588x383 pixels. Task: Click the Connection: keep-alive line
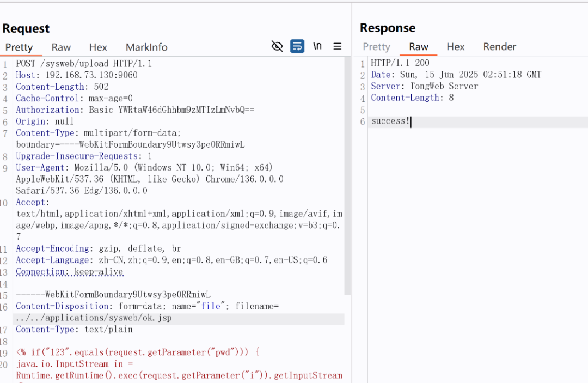tap(70, 272)
